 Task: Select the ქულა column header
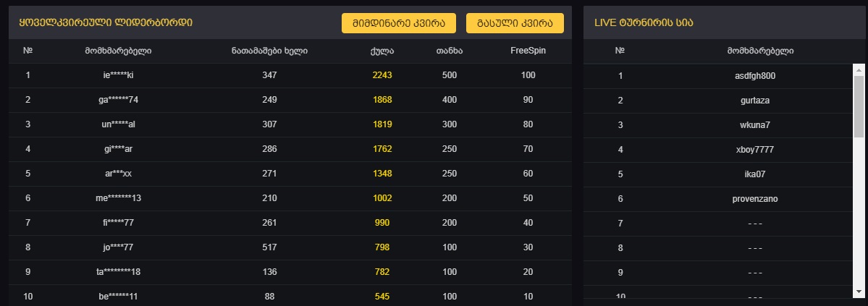(382, 51)
